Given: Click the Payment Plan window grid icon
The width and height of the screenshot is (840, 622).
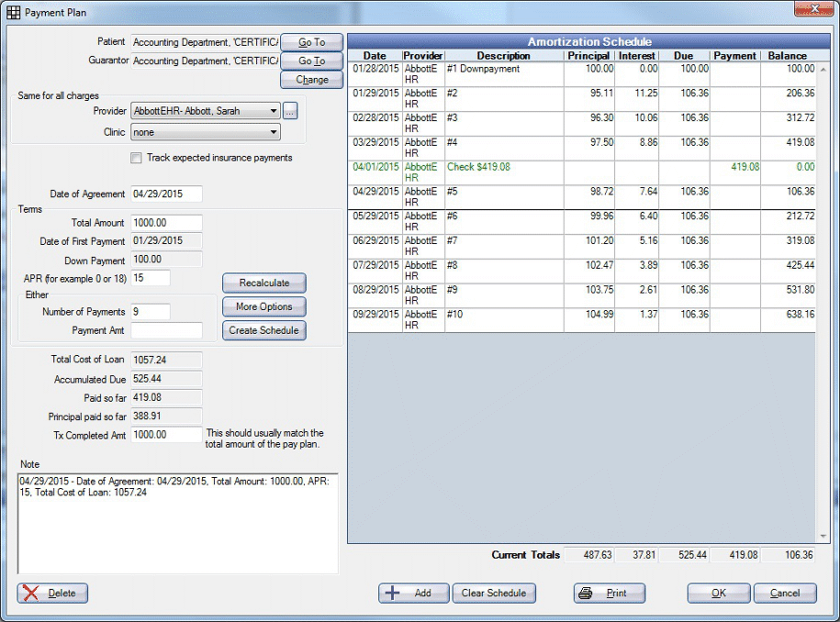Looking at the screenshot, I should 14,12.
